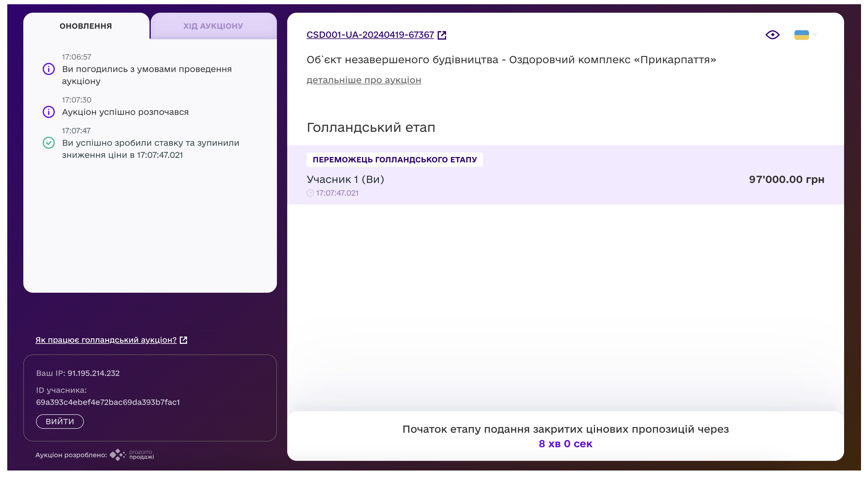
Task: Click info icon next to 17:06:57 update
Action: [48, 69]
